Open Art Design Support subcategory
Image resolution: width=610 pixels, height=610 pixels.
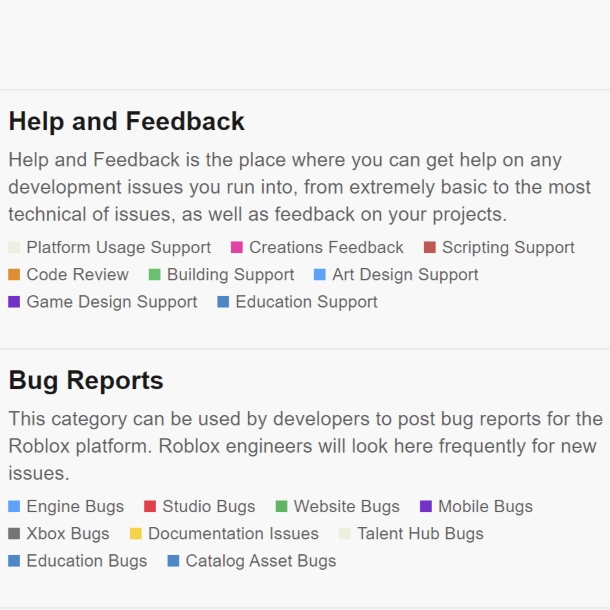coord(396,275)
